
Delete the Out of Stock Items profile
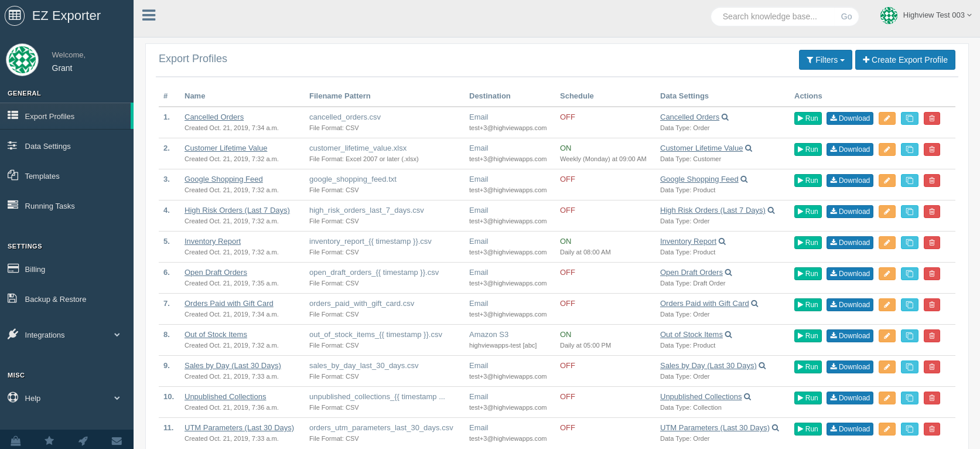point(931,336)
